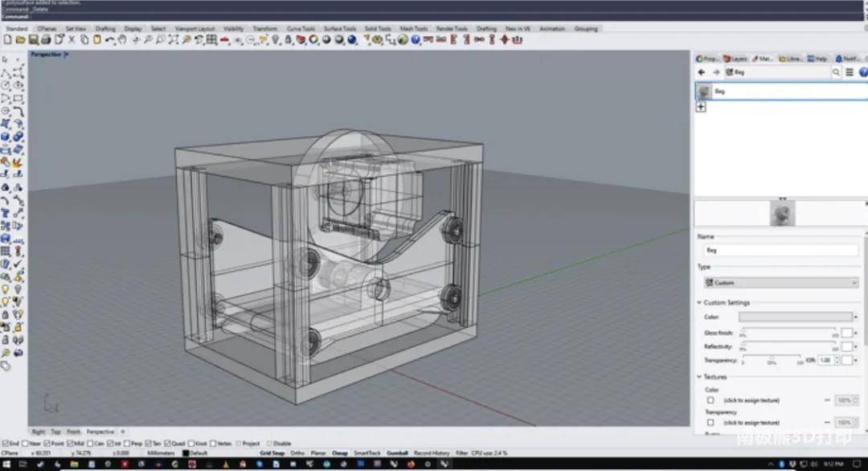Click the blue Help question mark toolbar icon
Screen dimensions: 868x471
[416, 40]
